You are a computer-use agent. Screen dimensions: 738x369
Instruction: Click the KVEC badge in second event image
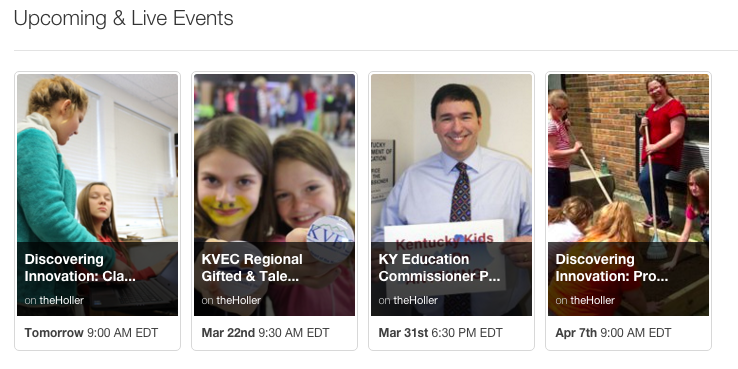(329, 238)
